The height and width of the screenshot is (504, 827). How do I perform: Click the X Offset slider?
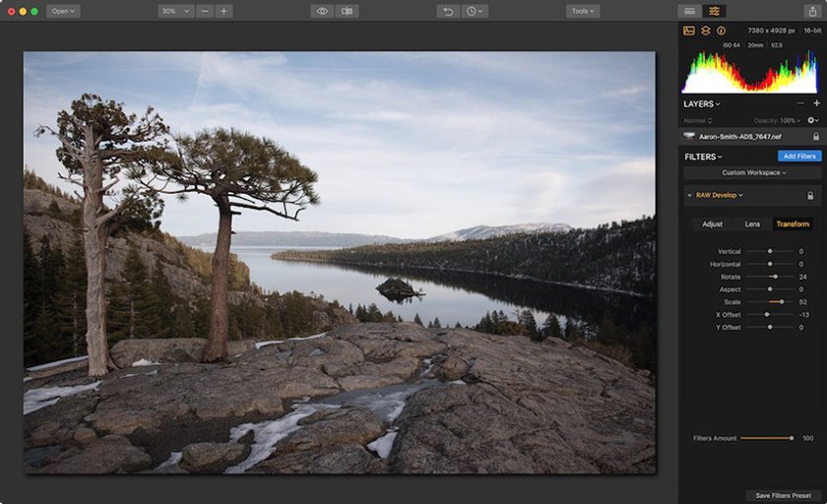tap(770, 315)
